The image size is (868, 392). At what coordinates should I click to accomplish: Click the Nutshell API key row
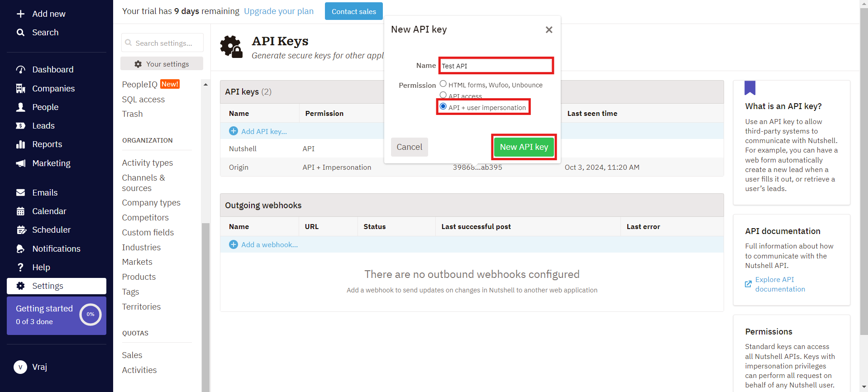pos(472,148)
